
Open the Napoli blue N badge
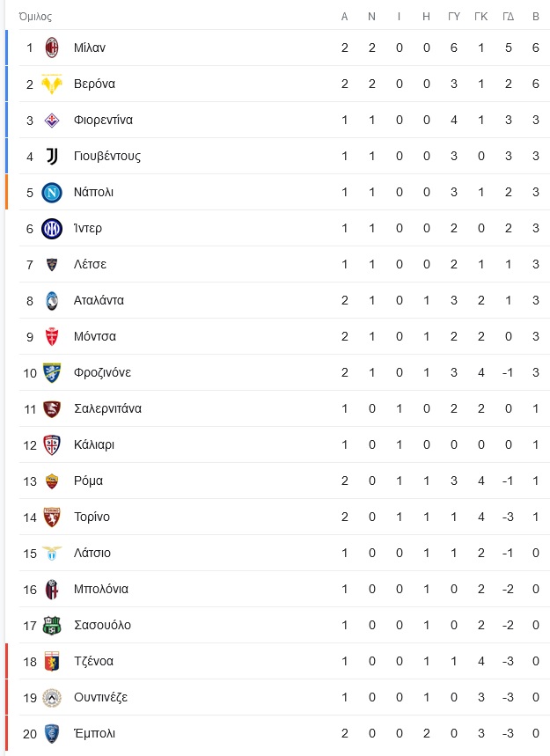tap(52, 193)
